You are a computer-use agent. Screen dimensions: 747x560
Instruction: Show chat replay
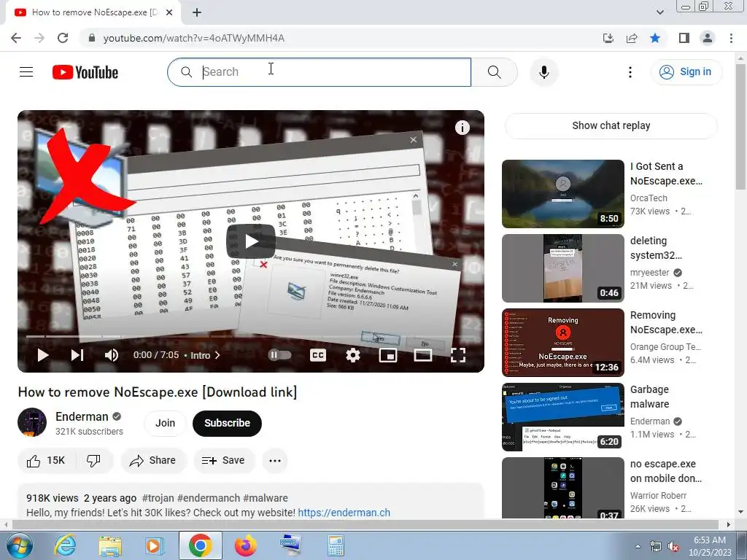click(611, 125)
